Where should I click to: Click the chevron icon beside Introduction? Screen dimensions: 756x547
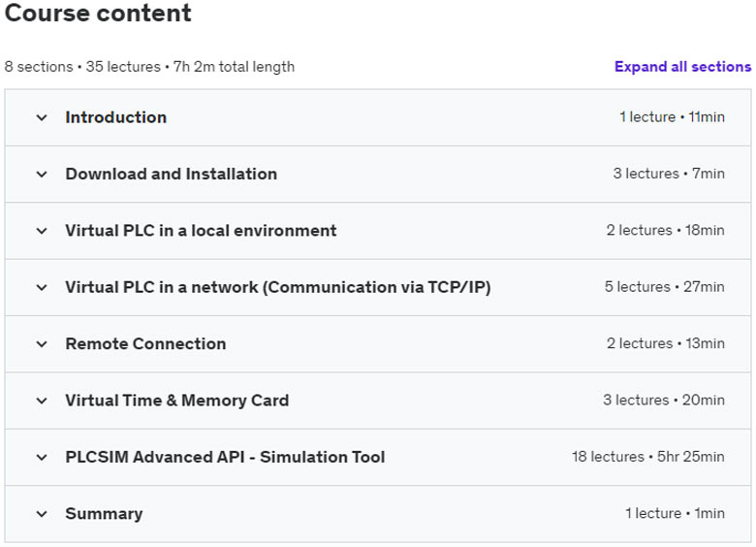point(41,117)
